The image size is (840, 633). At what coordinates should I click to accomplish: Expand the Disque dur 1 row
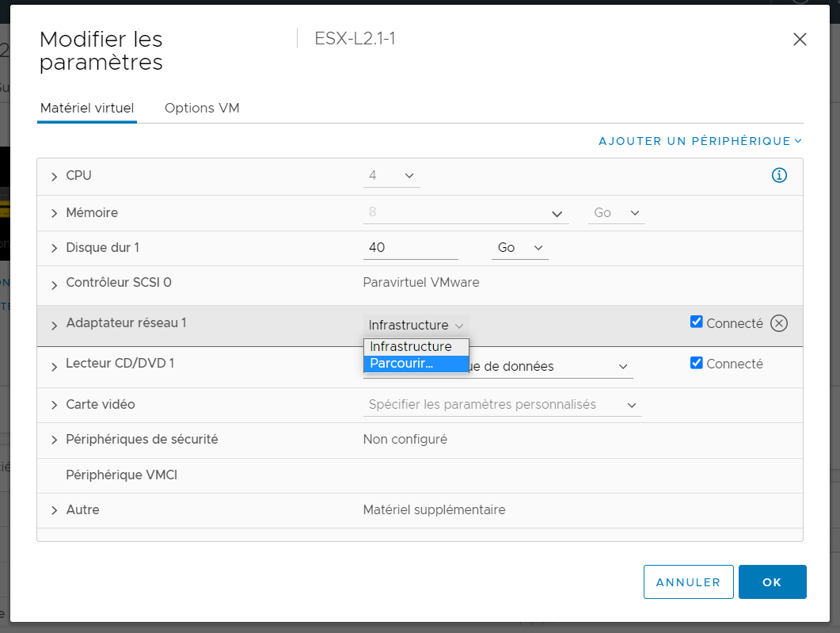coord(54,248)
